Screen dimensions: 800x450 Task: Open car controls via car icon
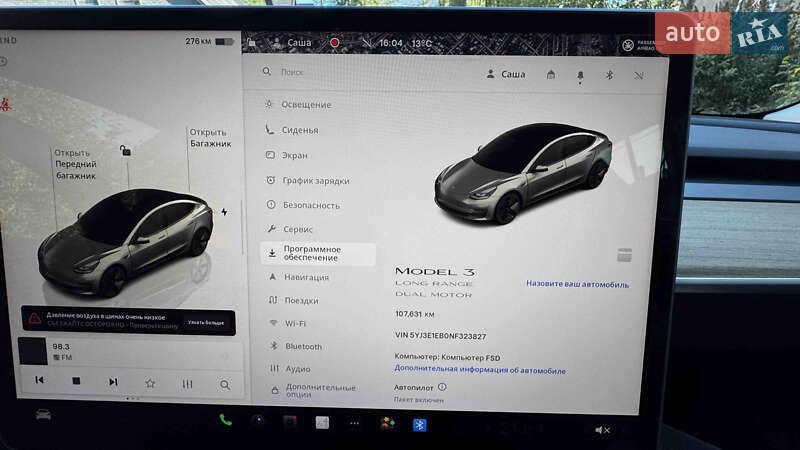point(43,414)
